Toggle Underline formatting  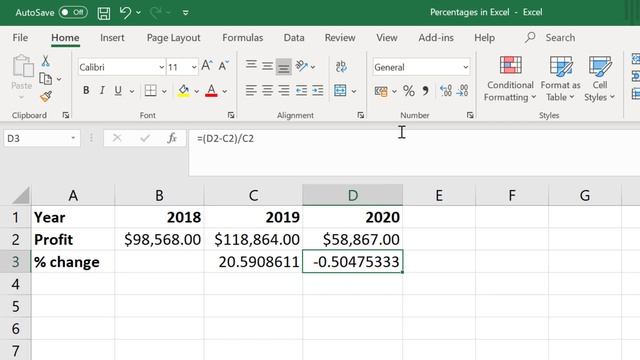click(118, 90)
